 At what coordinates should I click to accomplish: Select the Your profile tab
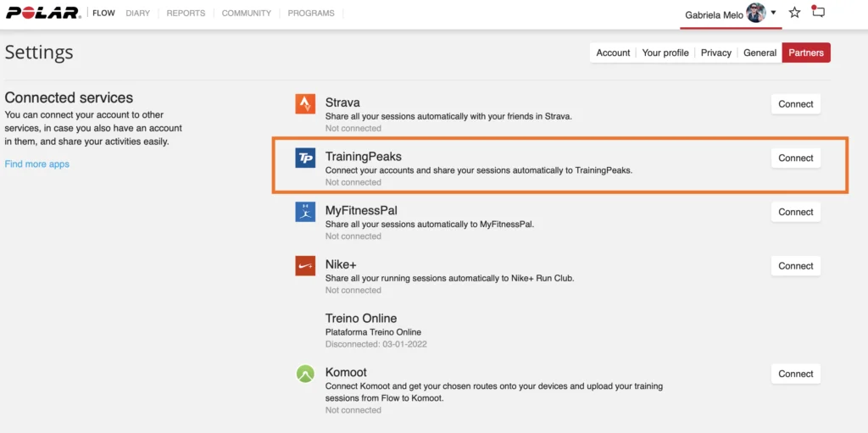pyautogui.click(x=665, y=53)
